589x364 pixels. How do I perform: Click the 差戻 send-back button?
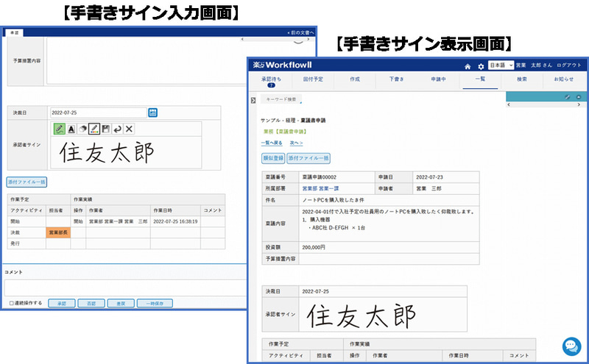(121, 303)
